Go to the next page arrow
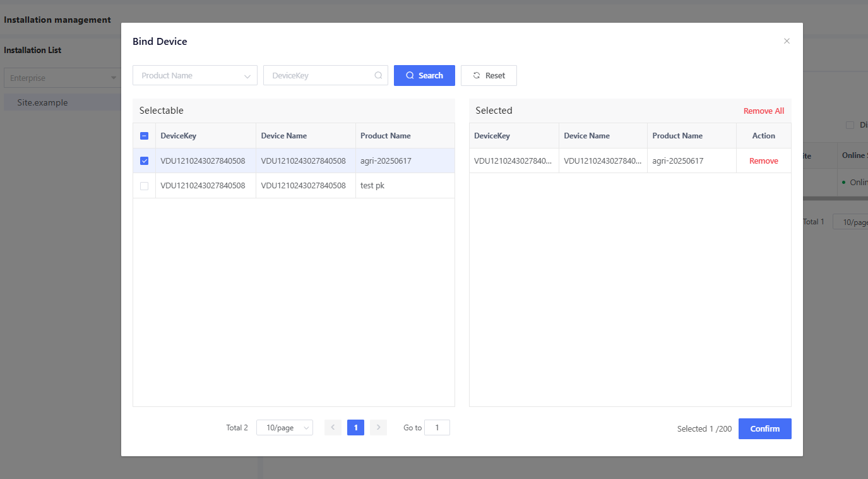Viewport: 868px width, 479px height. click(x=378, y=428)
